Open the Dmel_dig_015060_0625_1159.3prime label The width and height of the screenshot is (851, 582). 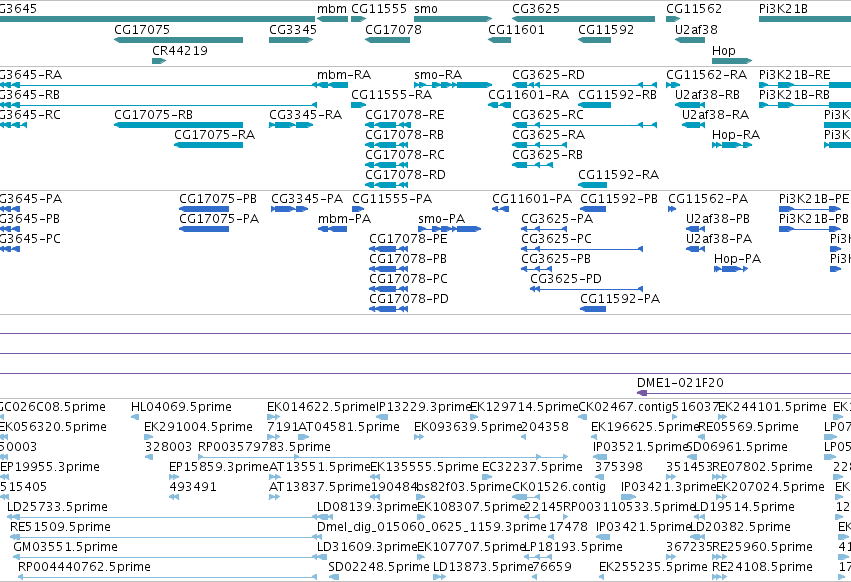(431, 527)
